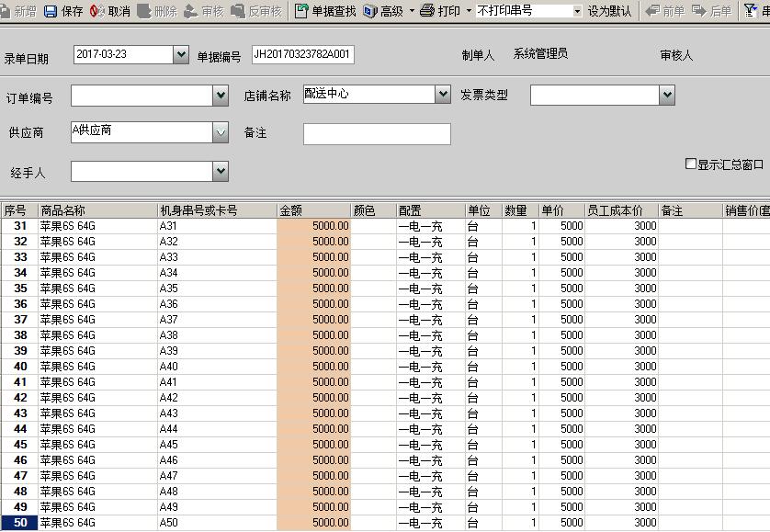Click the 员工成本价 cell in row 43
Screen dimensions: 770x532
(621, 413)
